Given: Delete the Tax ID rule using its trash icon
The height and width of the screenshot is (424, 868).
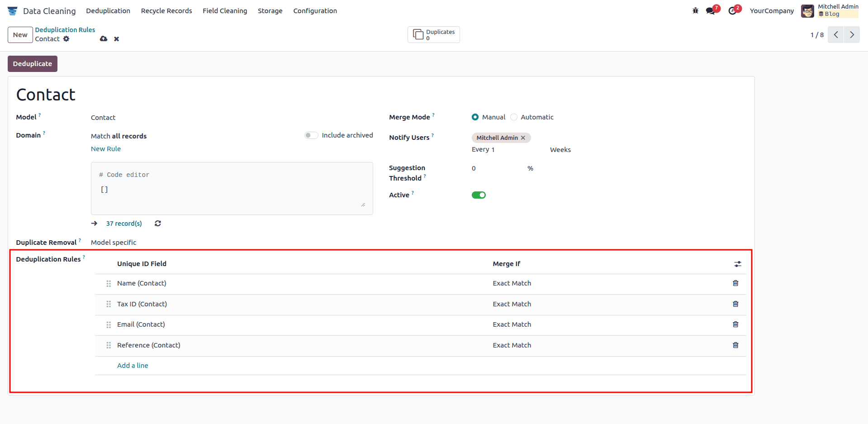Looking at the screenshot, I should 735,304.
